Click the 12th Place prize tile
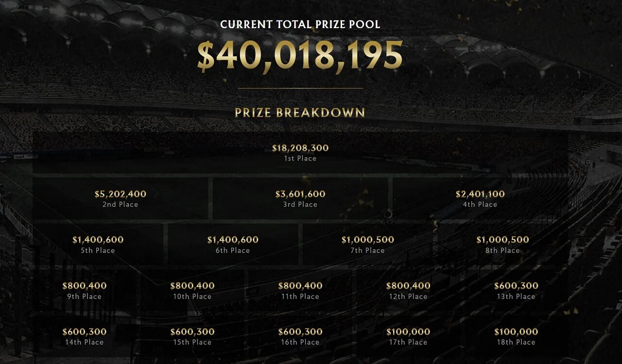The image size is (622, 364). coord(408,290)
